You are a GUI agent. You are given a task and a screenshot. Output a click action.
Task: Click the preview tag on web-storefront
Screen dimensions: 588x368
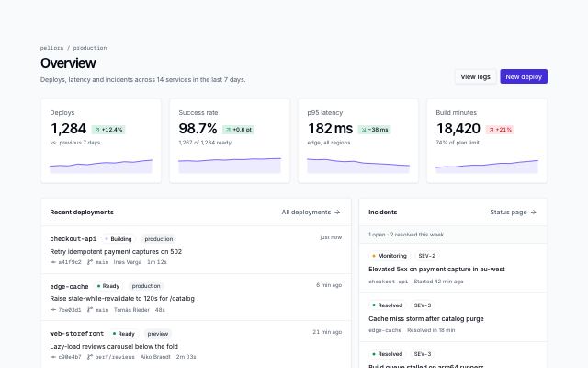point(158,333)
